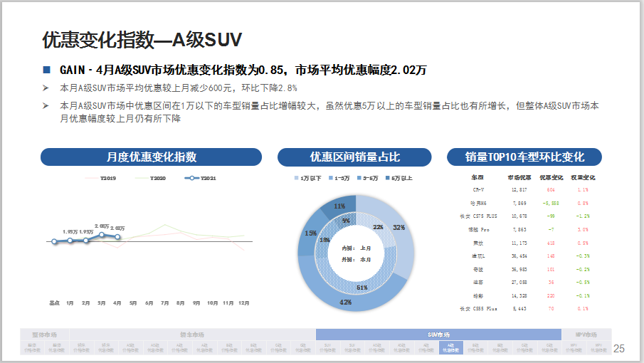Click the 月度优惠变化指数 header button
644x363 pixels.
[151, 157]
